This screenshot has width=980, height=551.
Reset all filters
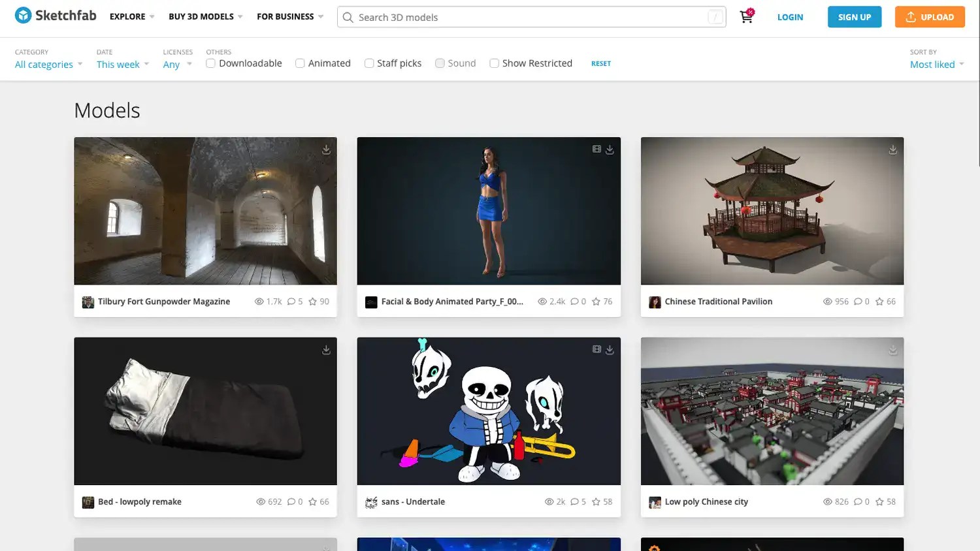coord(601,63)
